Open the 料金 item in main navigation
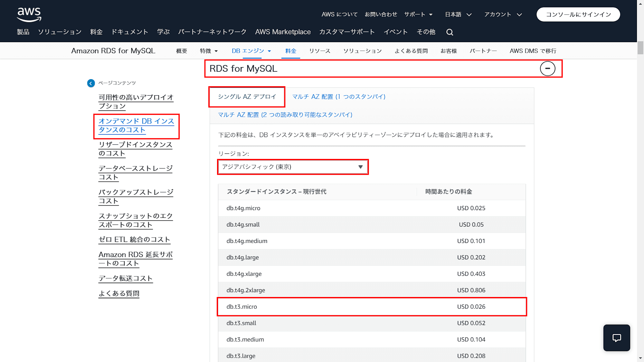 point(96,32)
